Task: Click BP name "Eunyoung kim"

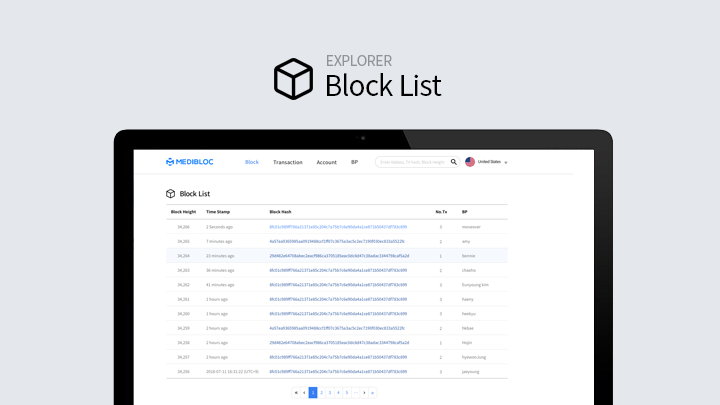Action: click(475, 285)
